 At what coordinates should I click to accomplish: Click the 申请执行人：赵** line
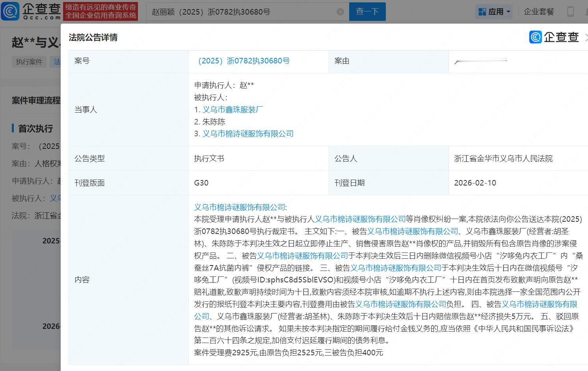(x=224, y=85)
